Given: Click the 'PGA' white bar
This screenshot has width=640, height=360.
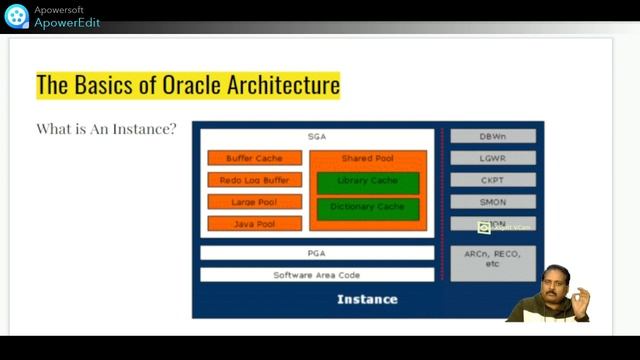Looking at the screenshot, I should click(x=317, y=253).
